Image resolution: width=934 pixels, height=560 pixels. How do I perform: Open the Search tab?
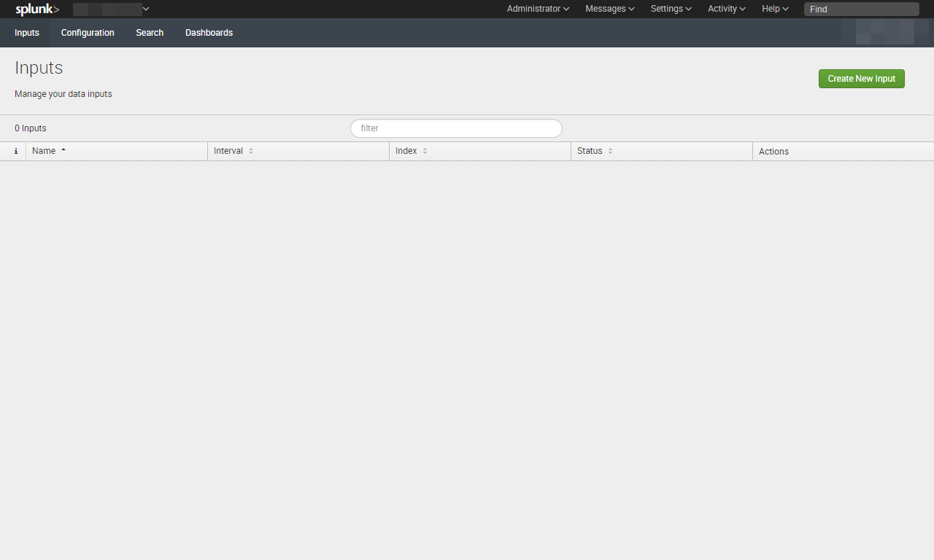click(x=150, y=33)
